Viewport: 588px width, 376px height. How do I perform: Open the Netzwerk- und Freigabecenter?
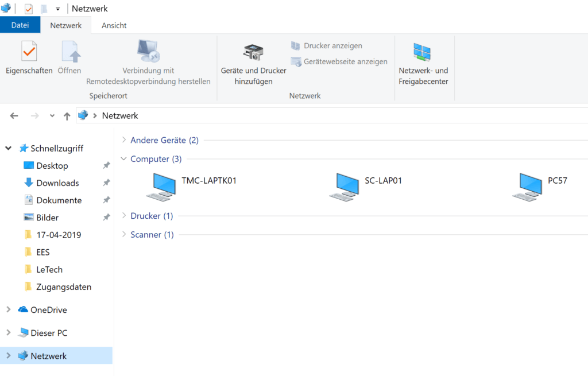tap(424, 57)
